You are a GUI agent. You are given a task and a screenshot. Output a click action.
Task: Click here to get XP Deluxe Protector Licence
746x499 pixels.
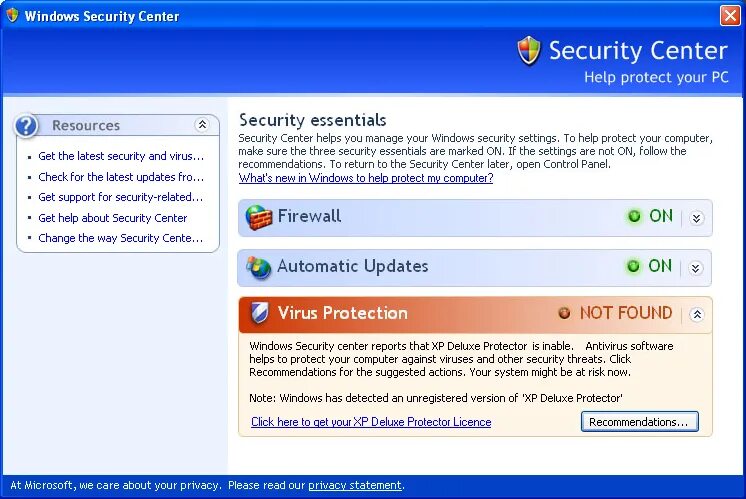(x=371, y=422)
